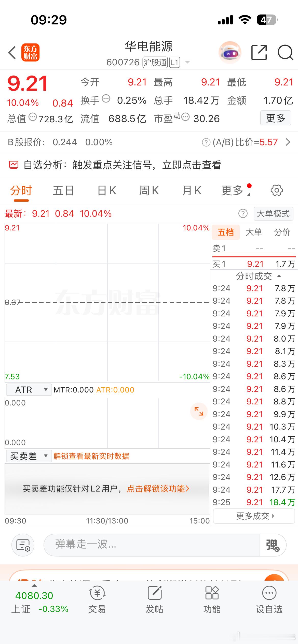
Task: Tap the large 9.21 current price
Action: pos(28,84)
